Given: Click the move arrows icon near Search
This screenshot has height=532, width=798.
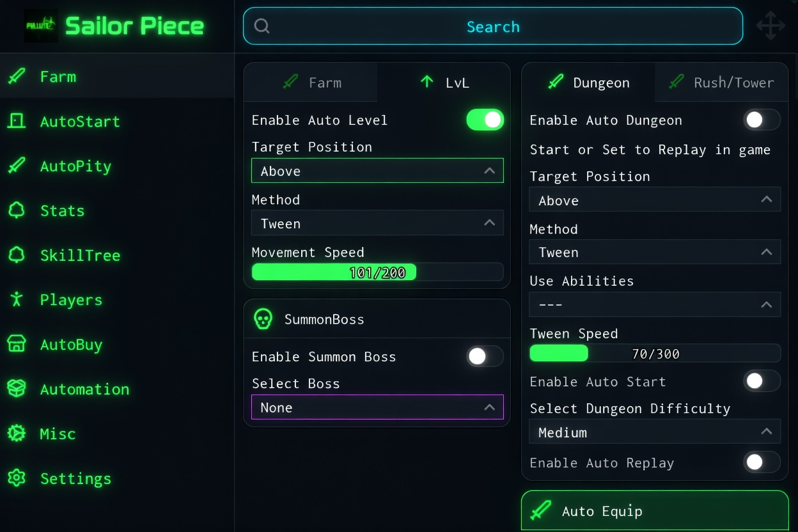Looking at the screenshot, I should 771,26.
